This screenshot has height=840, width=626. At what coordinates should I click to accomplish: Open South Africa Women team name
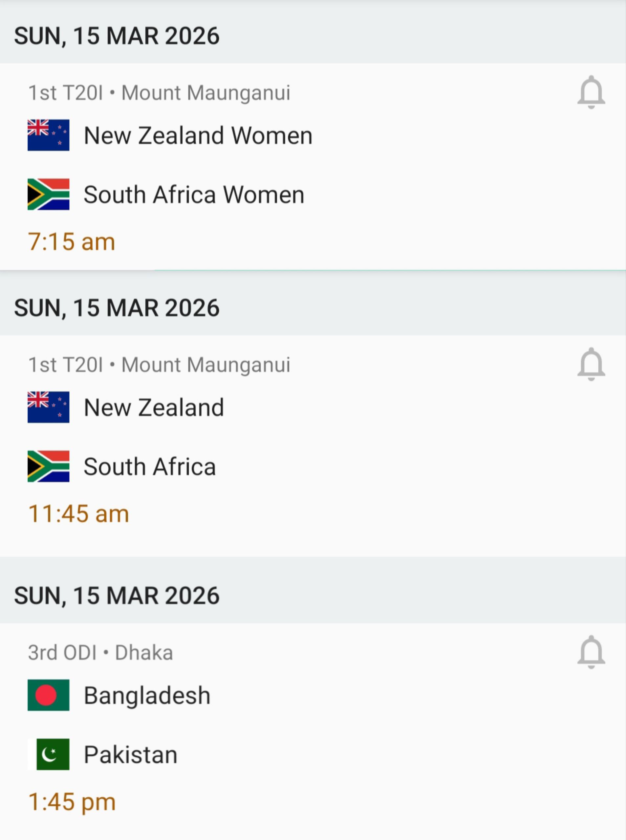pos(194,195)
